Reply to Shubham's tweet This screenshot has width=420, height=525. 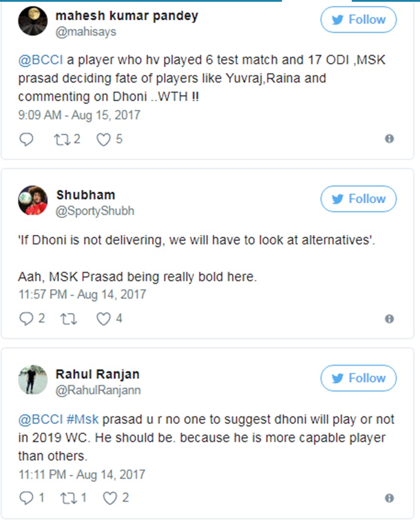pos(26,319)
